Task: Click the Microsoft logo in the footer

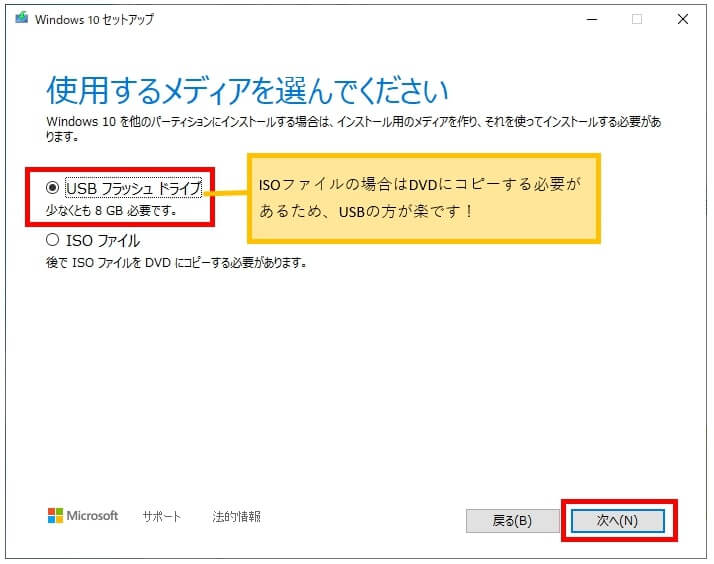Action: [83, 516]
